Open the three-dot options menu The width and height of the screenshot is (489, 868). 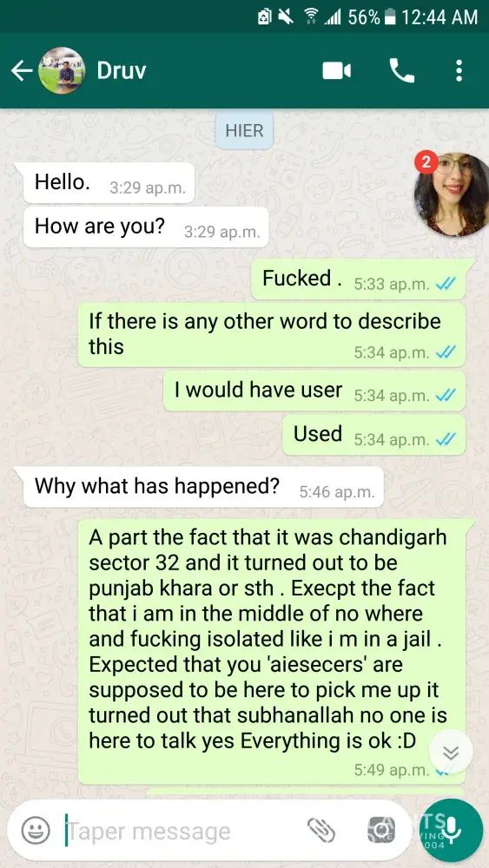459,71
